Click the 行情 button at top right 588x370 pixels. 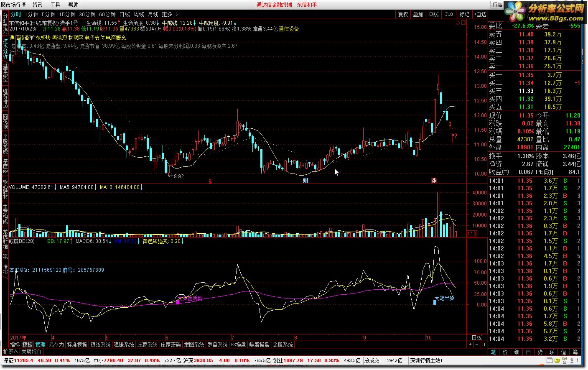tap(497, 5)
